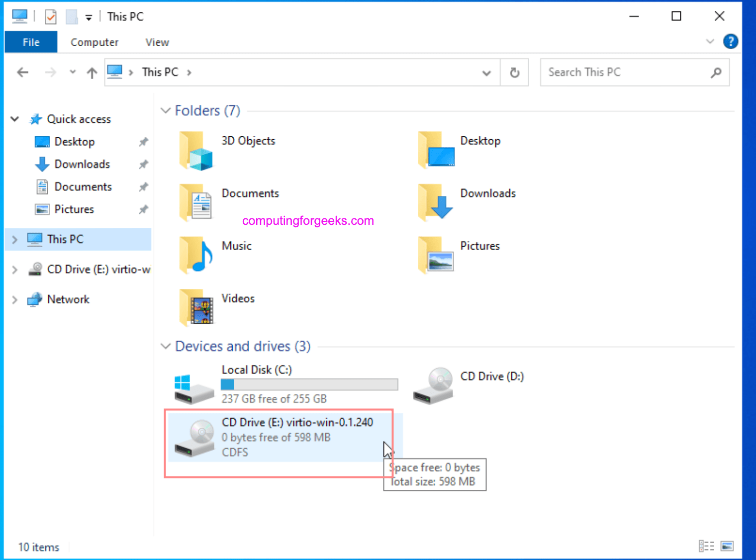Switch to large icons view from the status bar
Image resolution: width=756 pixels, height=560 pixels.
pyautogui.click(x=727, y=546)
